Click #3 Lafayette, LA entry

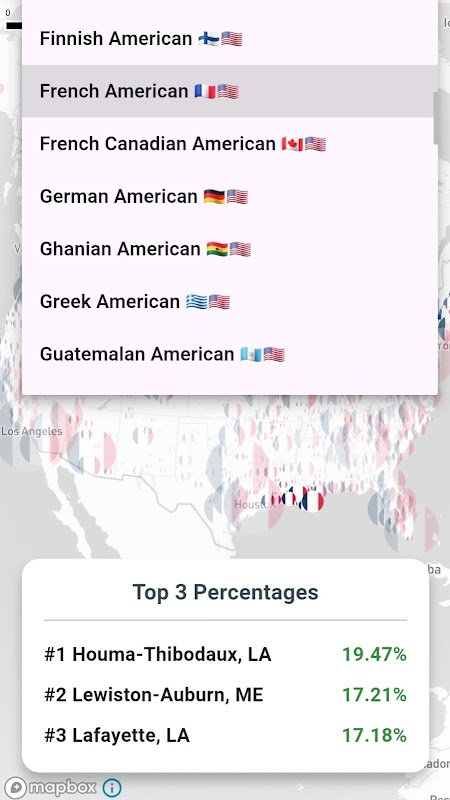coord(225,735)
